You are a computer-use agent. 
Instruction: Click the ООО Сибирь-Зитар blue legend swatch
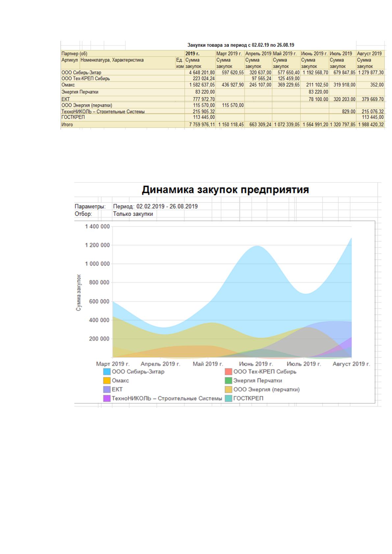(x=107, y=372)
